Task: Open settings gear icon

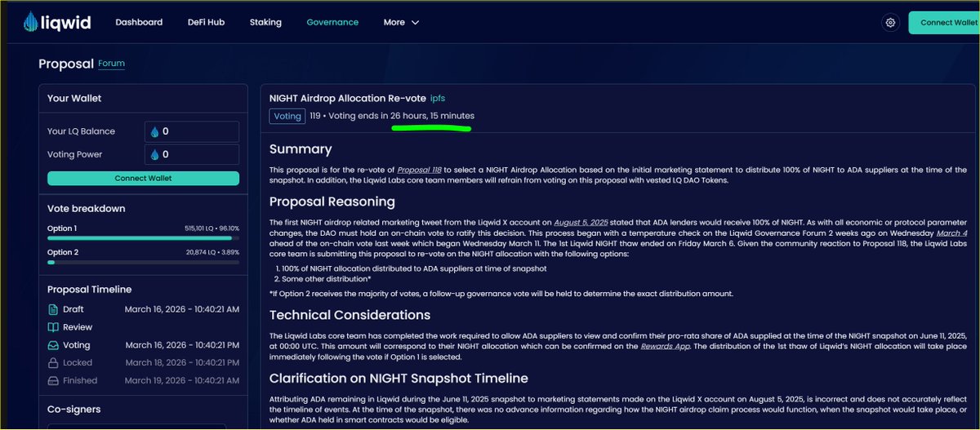Action: point(890,23)
